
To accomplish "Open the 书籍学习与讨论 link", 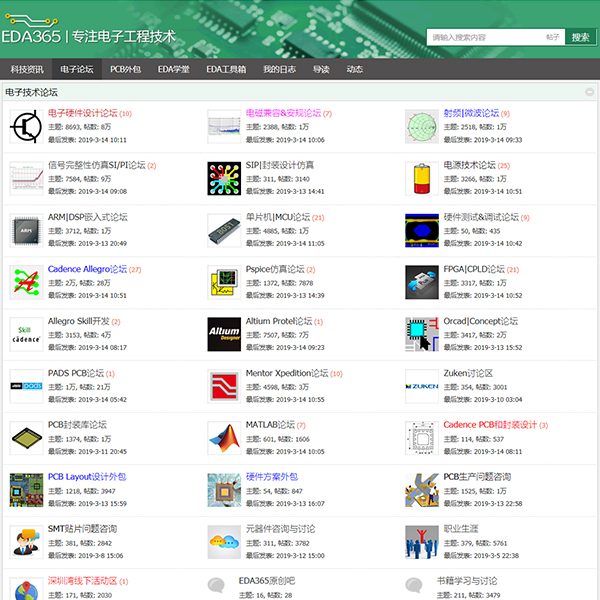I will 467,581.
